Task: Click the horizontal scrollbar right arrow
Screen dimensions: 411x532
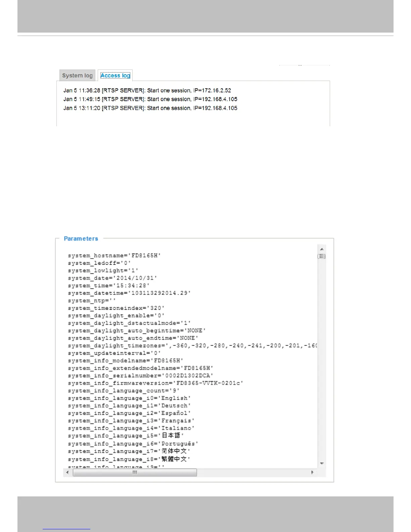Action: (x=313, y=472)
